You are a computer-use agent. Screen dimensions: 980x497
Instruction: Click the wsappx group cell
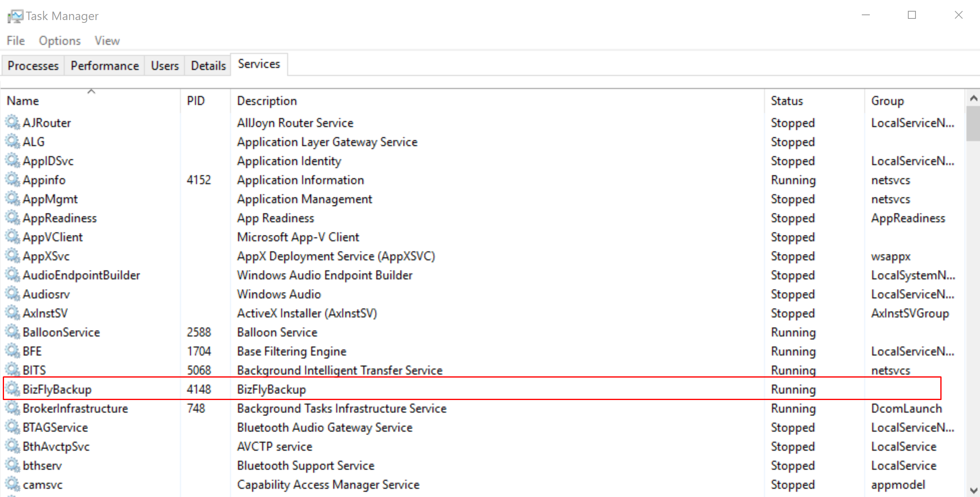[891, 257]
